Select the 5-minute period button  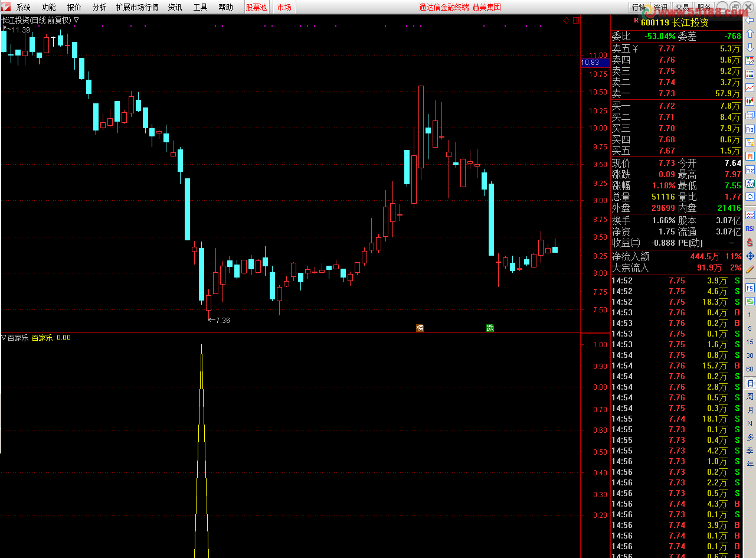pos(750,329)
